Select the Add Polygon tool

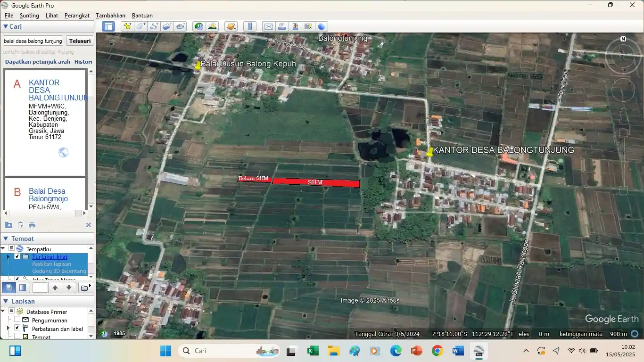coord(140,26)
